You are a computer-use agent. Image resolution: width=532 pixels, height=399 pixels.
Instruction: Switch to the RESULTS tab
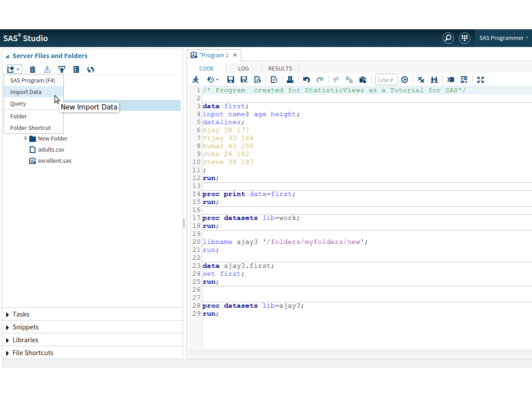tap(280, 68)
